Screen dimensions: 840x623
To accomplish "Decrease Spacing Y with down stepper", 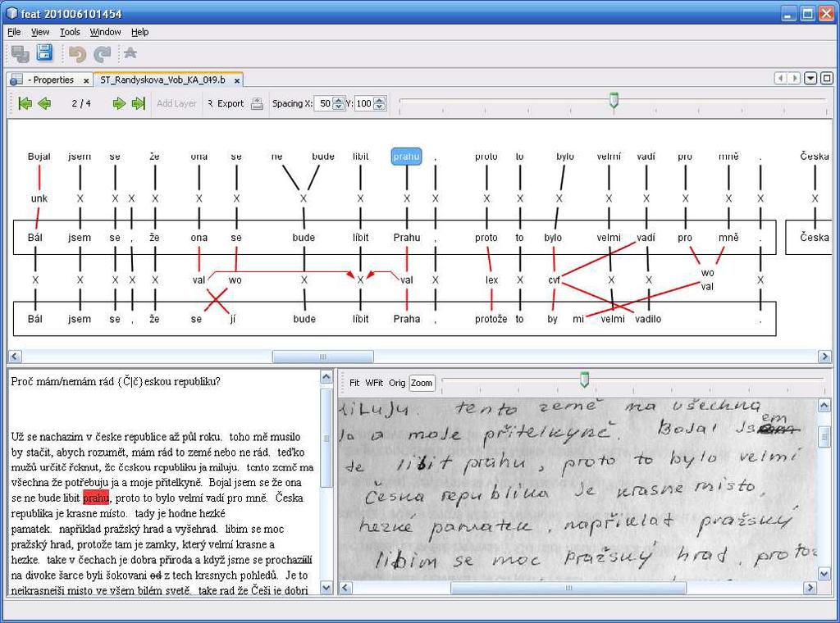I will tap(379, 107).
